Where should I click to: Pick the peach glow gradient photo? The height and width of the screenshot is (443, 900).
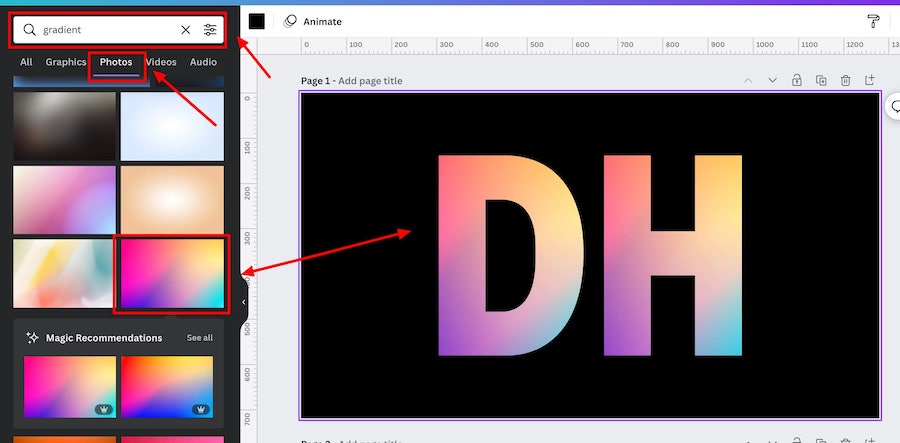point(172,200)
